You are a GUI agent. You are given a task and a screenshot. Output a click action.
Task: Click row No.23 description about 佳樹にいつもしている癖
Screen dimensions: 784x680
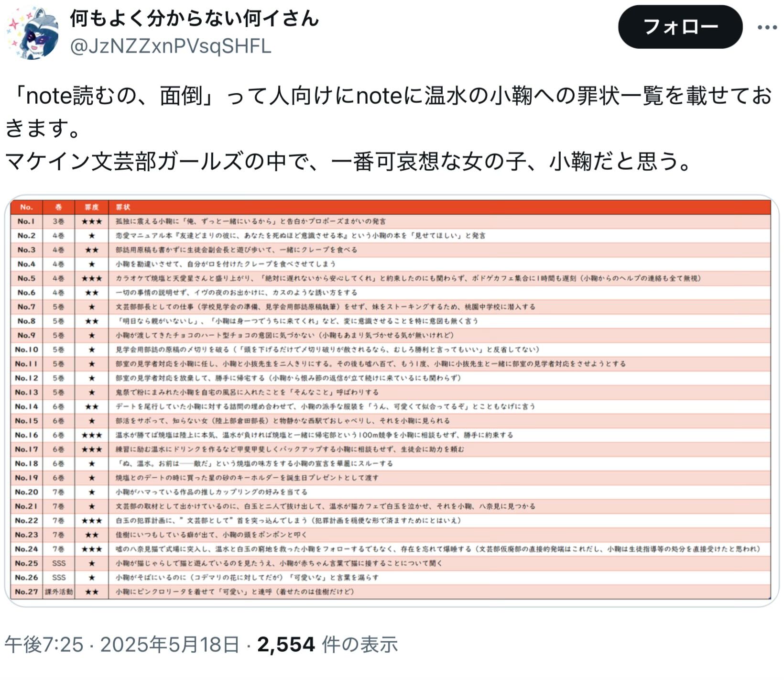211,535
